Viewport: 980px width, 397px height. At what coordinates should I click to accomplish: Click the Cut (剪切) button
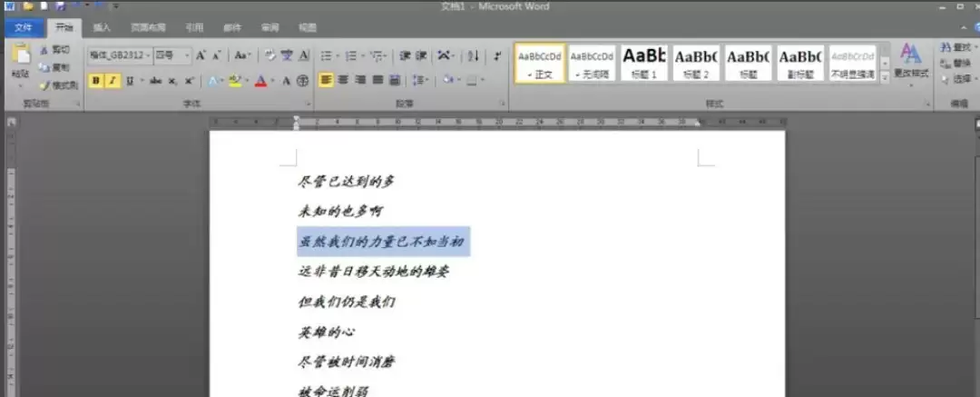coord(54,50)
